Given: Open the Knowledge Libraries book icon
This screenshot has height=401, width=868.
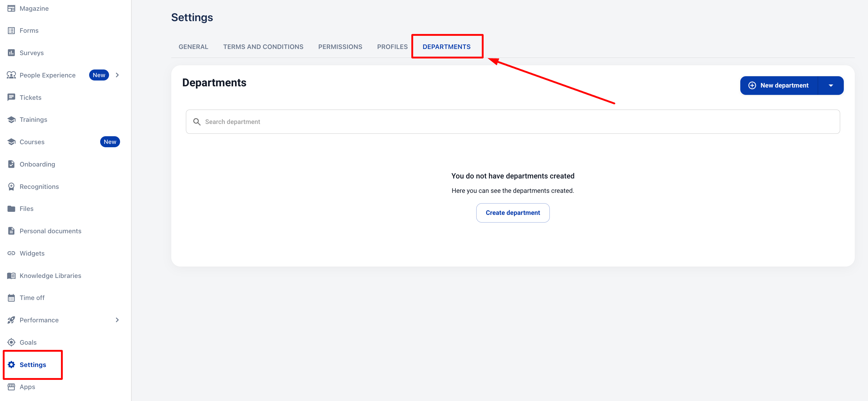Looking at the screenshot, I should (11, 276).
